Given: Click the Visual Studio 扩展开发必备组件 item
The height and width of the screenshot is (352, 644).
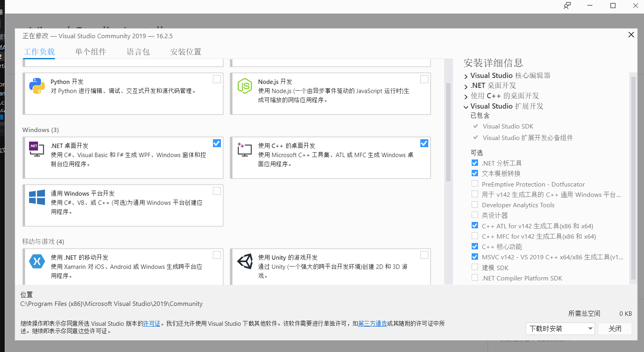Looking at the screenshot, I should tap(528, 138).
